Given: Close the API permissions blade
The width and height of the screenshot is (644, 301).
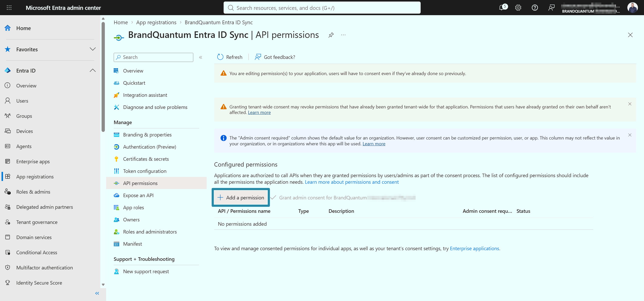Looking at the screenshot, I should [630, 35].
